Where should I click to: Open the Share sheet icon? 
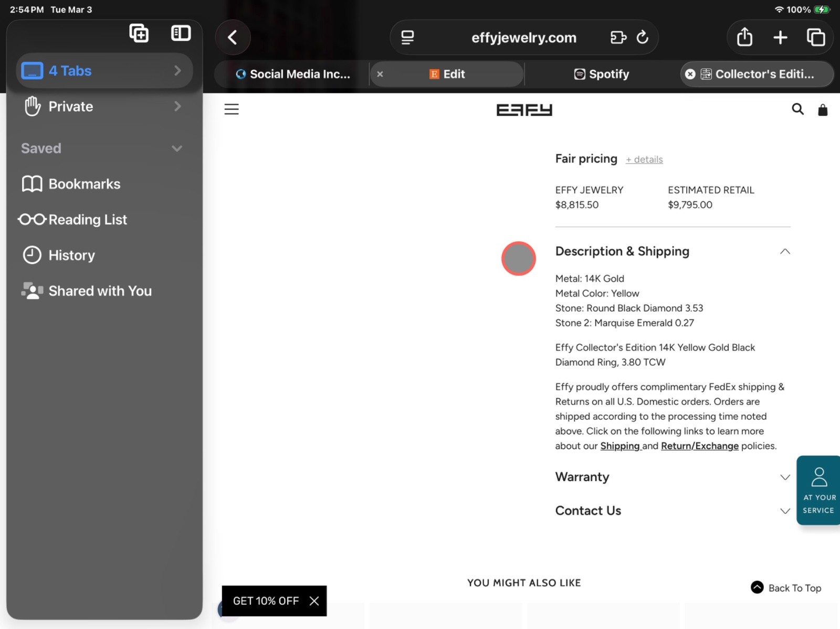(744, 37)
